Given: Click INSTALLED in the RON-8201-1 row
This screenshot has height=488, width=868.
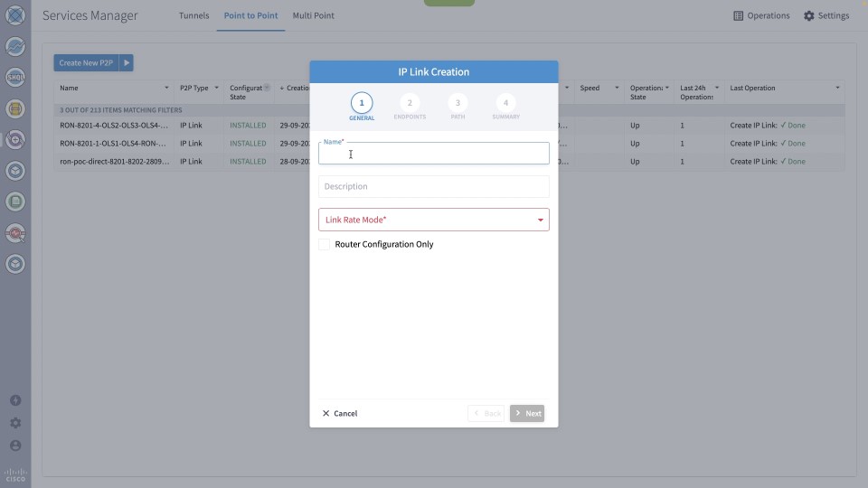Looking at the screenshot, I should pyautogui.click(x=248, y=144).
